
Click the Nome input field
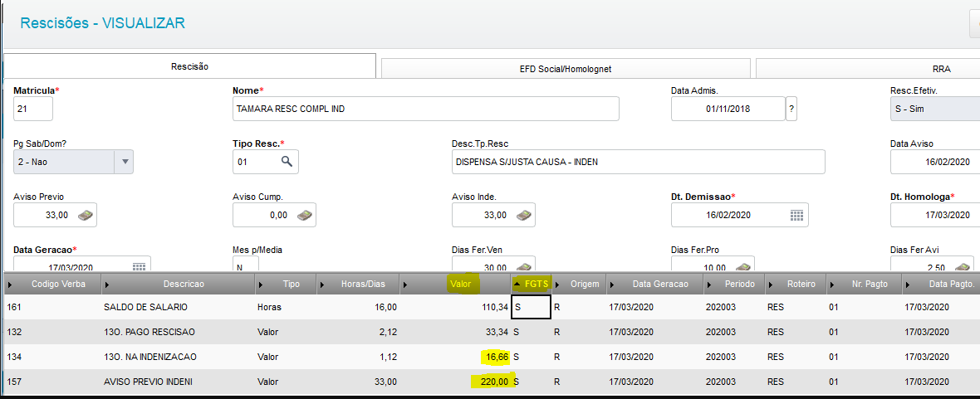pos(425,109)
